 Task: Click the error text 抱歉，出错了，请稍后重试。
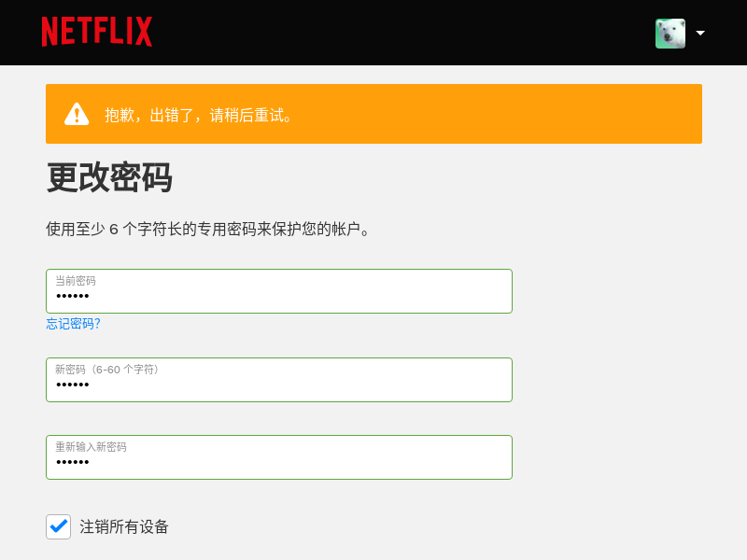pyautogui.click(x=198, y=115)
